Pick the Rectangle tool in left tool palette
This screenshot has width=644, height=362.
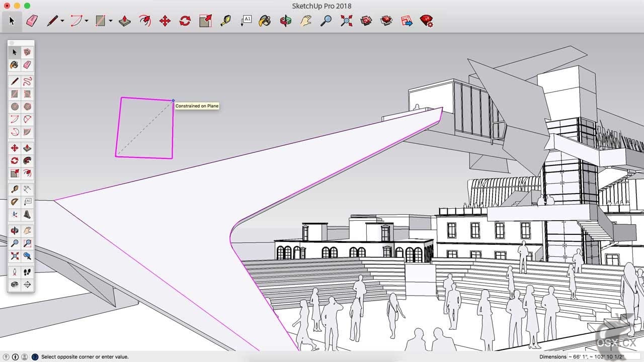coord(15,94)
